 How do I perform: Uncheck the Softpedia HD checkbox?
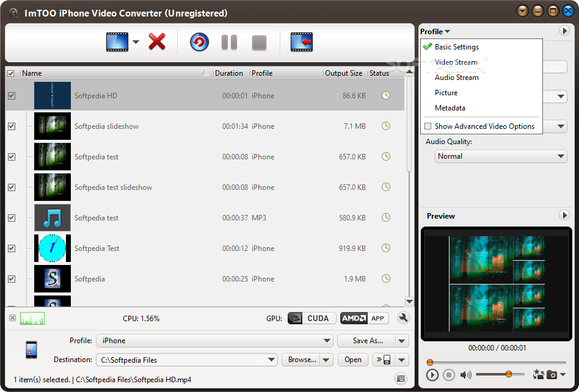(x=12, y=96)
